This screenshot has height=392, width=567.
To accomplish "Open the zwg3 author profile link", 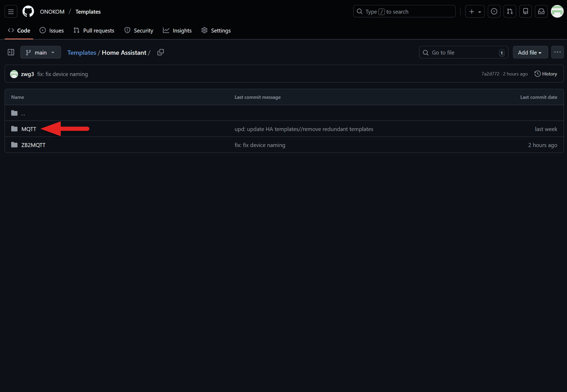I will point(28,74).
